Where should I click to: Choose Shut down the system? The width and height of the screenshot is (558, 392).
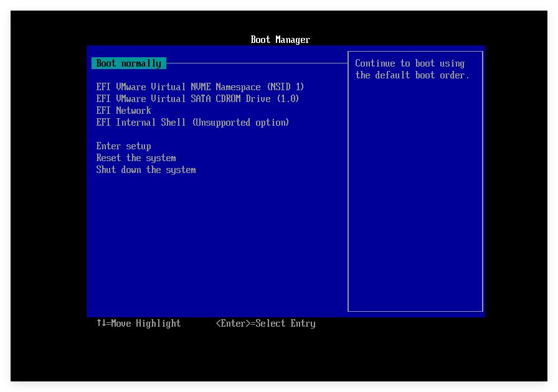click(146, 170)
